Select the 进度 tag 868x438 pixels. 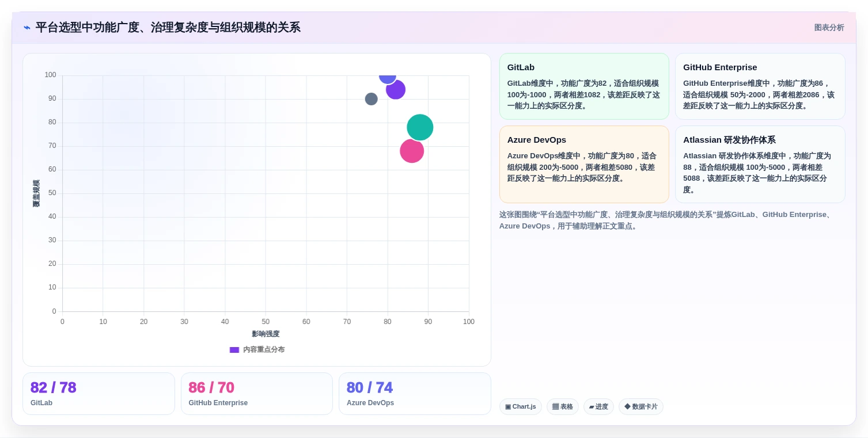[598, 406]
